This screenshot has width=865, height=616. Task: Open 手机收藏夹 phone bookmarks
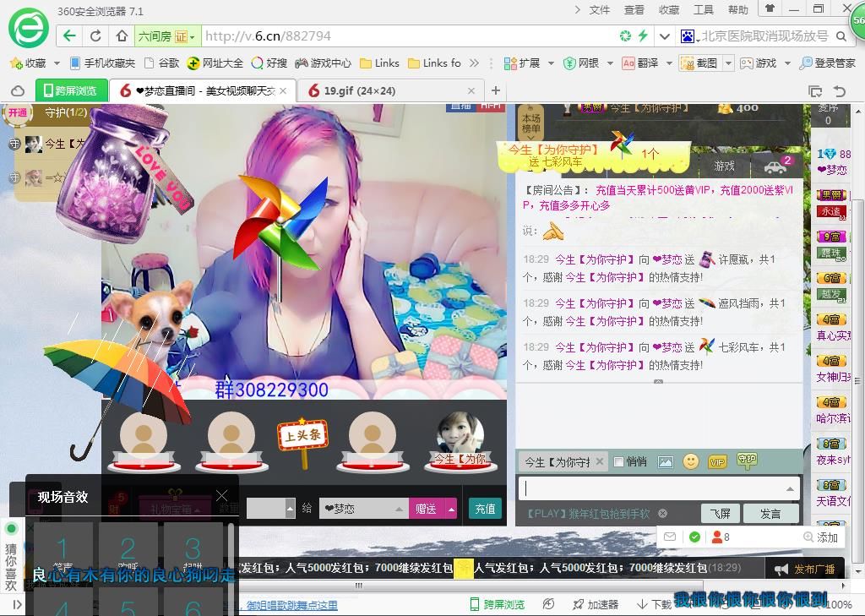pos(102,63)
